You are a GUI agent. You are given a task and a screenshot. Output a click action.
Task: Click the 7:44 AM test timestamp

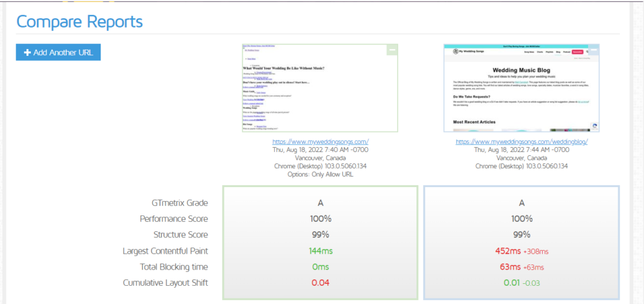pyautogui.click(x=521, y=149)
